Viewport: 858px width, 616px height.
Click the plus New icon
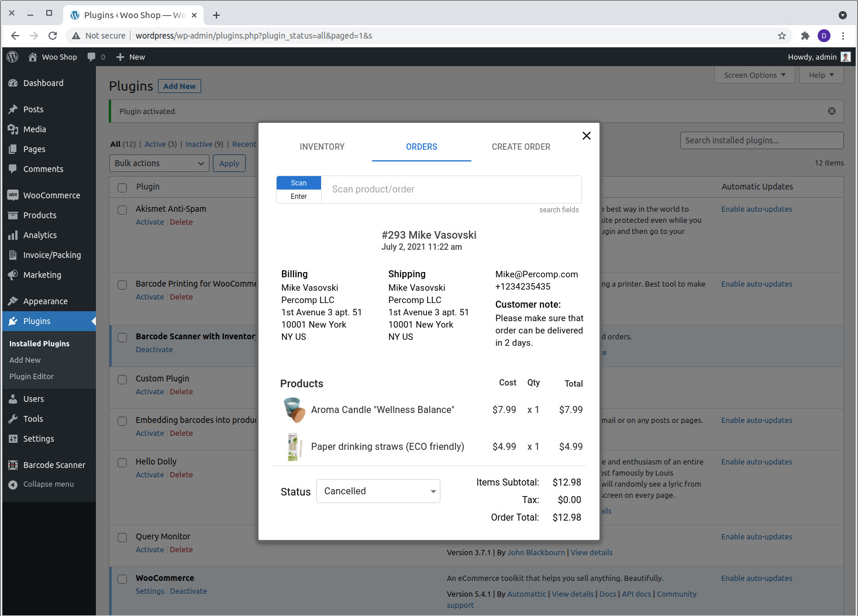point(120,57)
